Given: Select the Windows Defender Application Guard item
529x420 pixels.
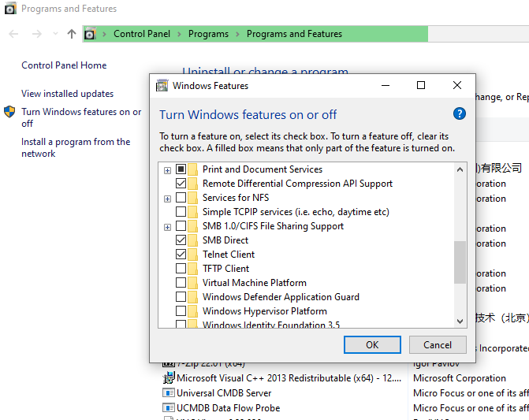Looking at the screenshot, I should (280, 297).
